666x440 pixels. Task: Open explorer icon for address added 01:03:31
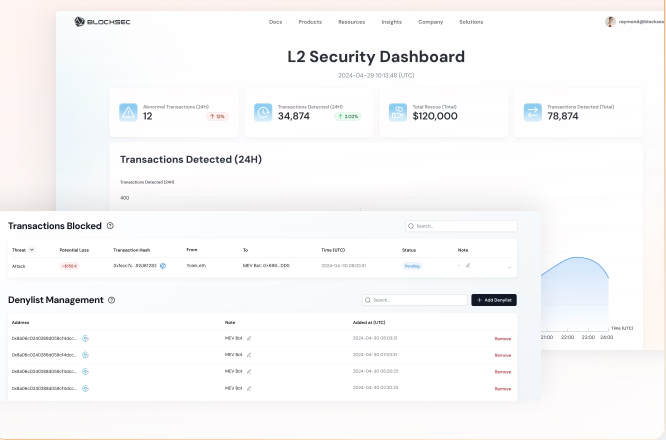point(85,355)
